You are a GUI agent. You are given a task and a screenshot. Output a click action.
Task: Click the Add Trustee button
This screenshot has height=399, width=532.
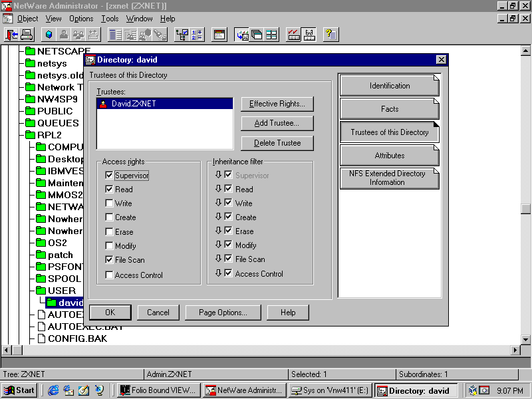(x=277, y=123)
